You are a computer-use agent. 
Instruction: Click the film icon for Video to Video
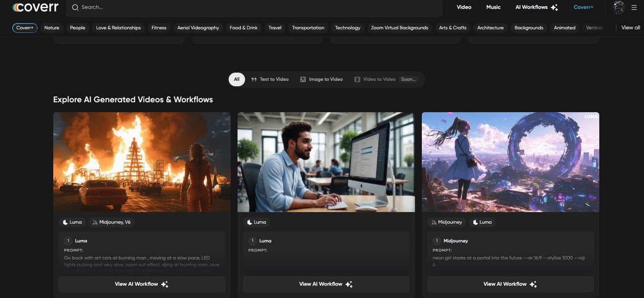pos(357,79)
